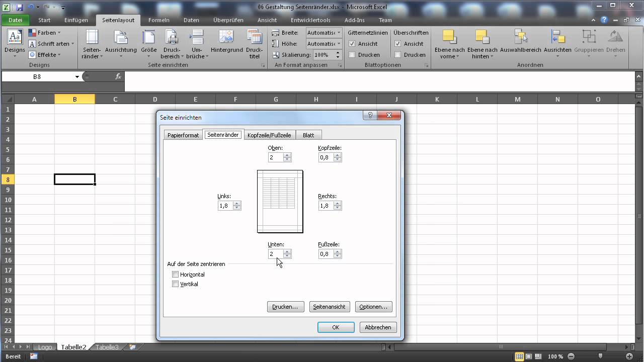
Task: Click the fx insert function icon
Action: click(118, 76)
